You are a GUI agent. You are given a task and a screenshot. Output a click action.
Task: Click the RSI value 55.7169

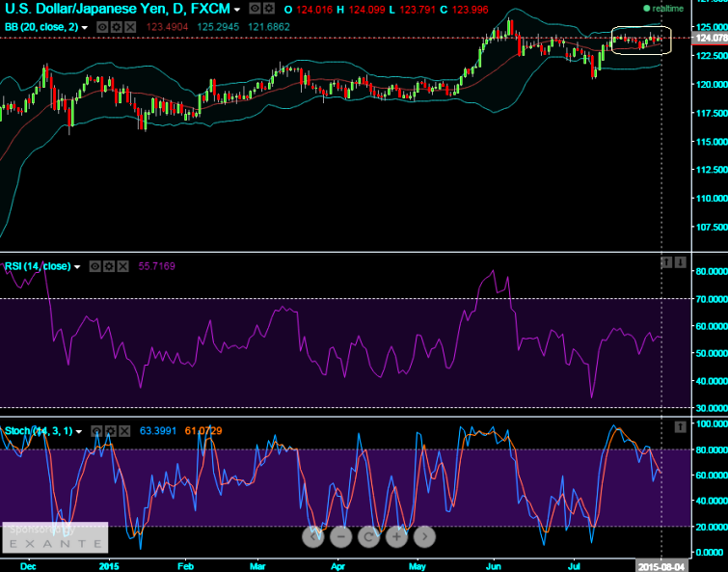[x=157, y=266]
